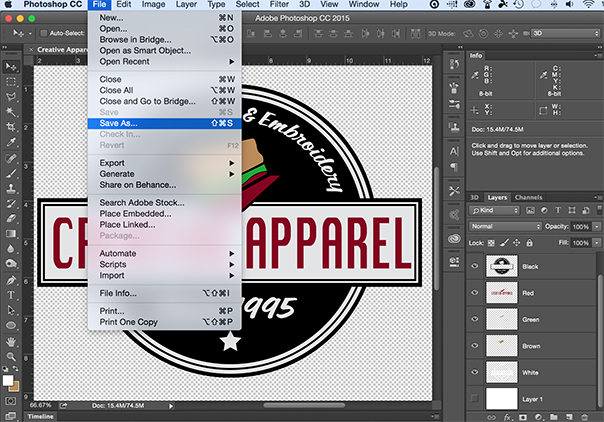Open the 3D workspace dropdown
The width and height of the screenshot is (604, 422).
click(566, 33)
